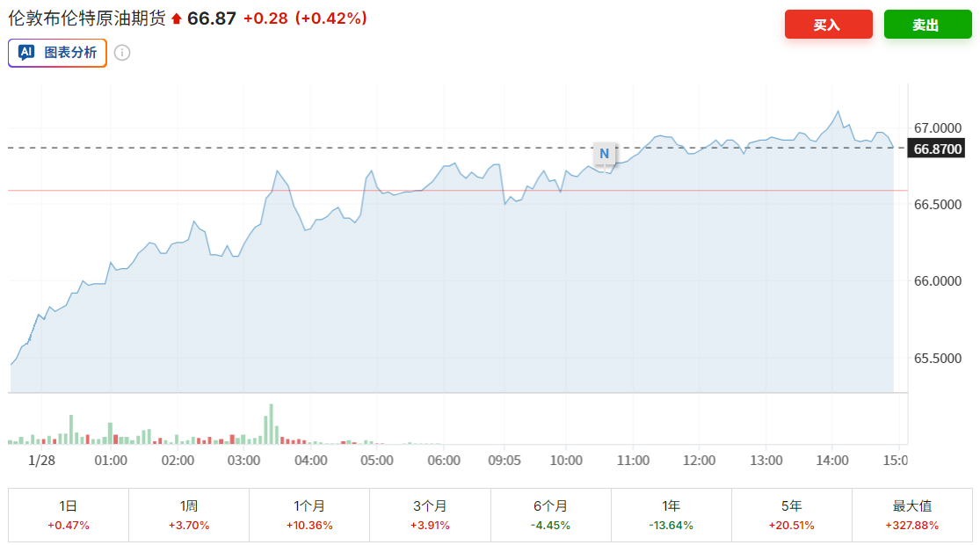
Task: Click the 67.0000 price axis label
Action: point(938,128)
